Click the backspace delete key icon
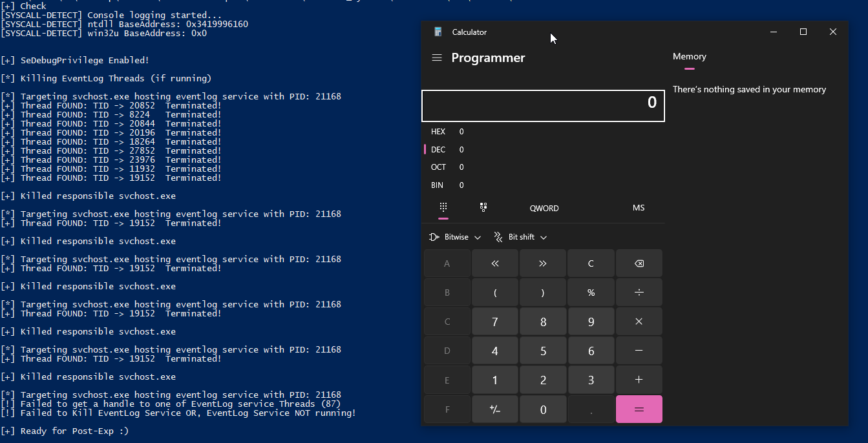868x443 pixels. point(639,263)
